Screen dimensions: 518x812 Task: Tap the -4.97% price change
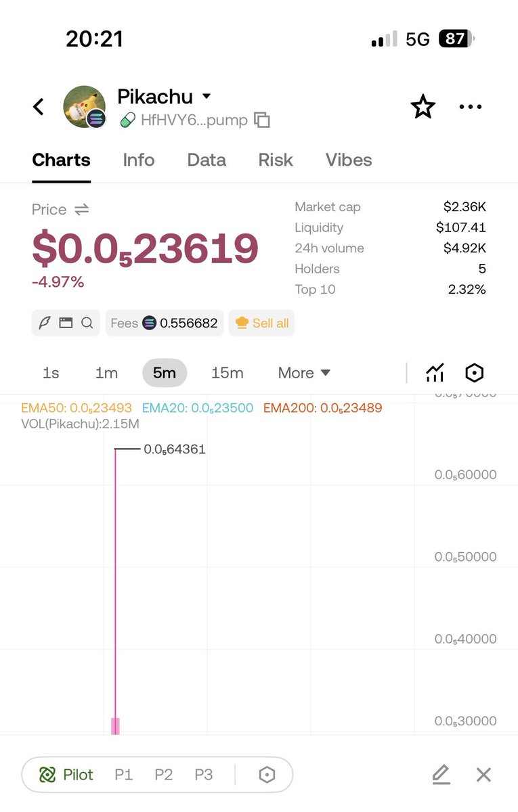[58, 281]
